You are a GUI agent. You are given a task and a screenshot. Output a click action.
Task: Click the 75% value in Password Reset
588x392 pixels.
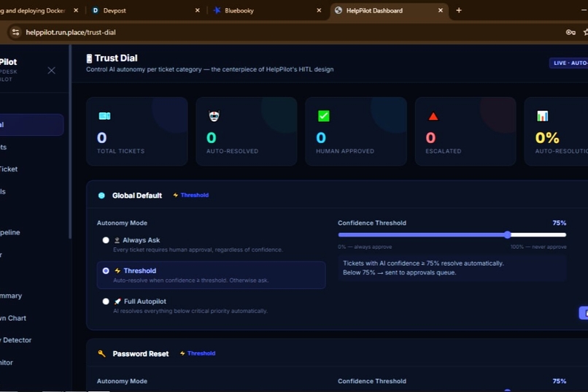[559, 381]
